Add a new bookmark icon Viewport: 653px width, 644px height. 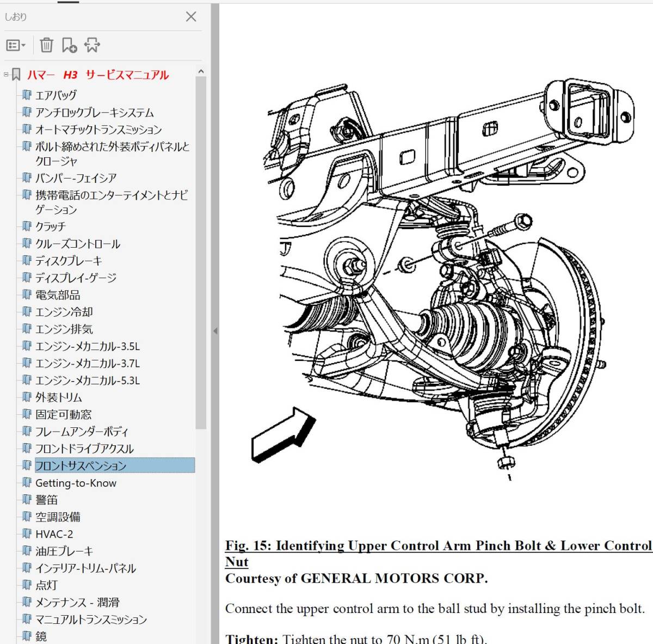69,45
